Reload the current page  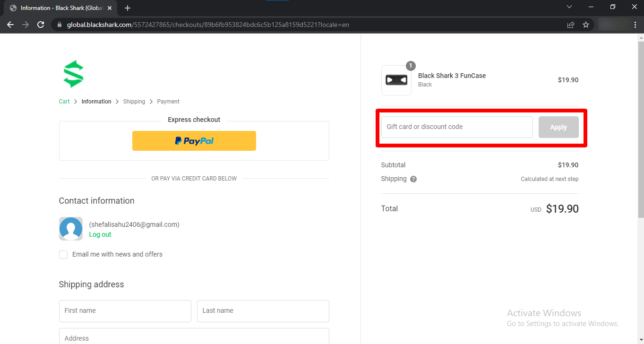[x=41, y=25]
